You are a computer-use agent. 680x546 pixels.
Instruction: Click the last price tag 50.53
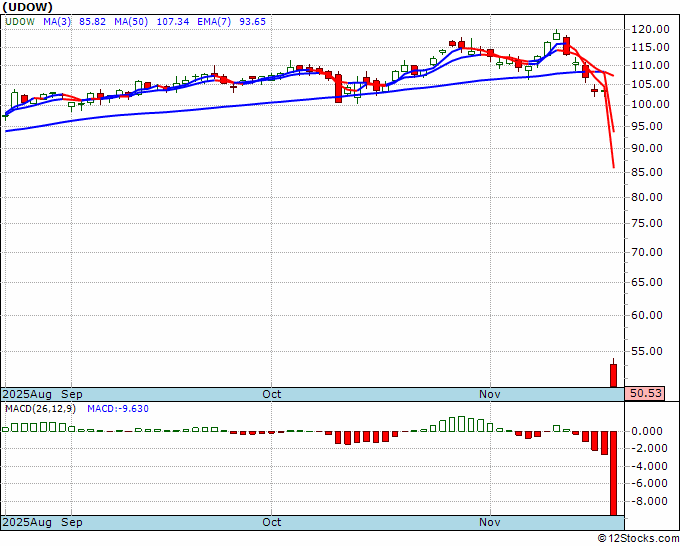coord(645,393)
